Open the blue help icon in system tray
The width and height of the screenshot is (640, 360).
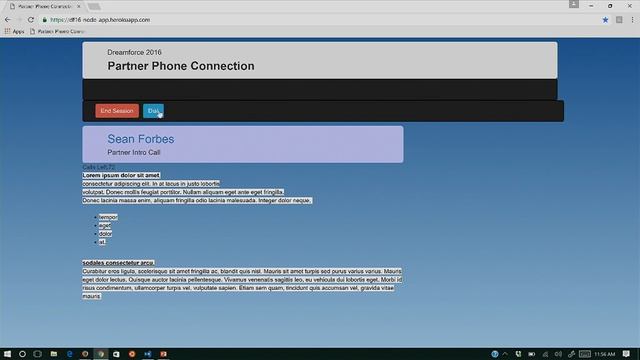pos(495,354)
